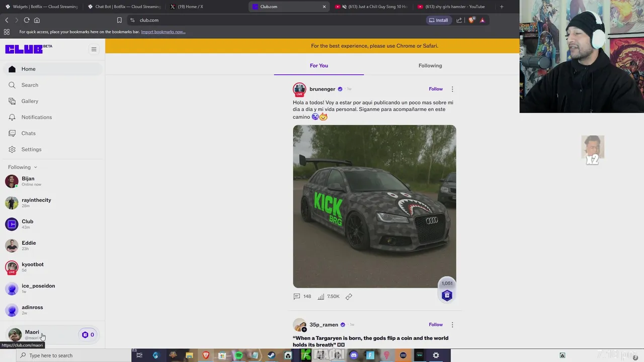Screen dimensions: 644x362
Task: Open more options on 35p_ramen's post
Action: (452, 325)
